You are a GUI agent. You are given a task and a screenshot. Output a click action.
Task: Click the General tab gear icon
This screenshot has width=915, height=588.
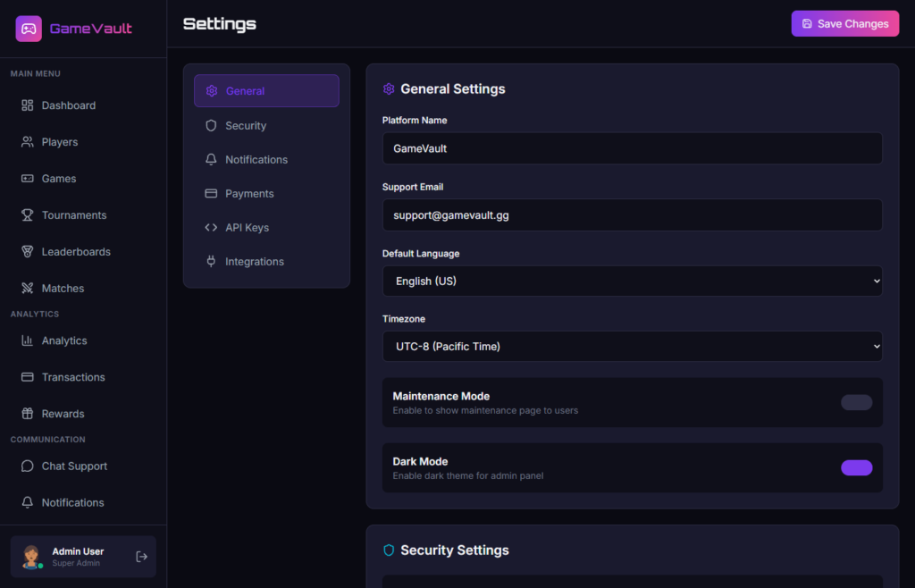(x=211, y=91)
